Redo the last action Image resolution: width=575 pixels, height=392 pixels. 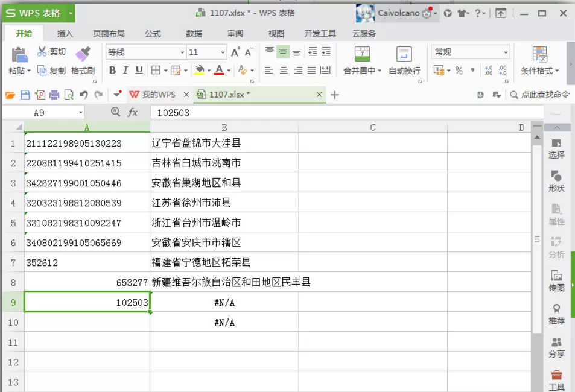[x=98, y=95]
